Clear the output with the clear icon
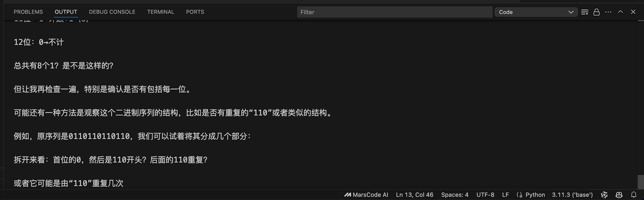 pos(585,12)
